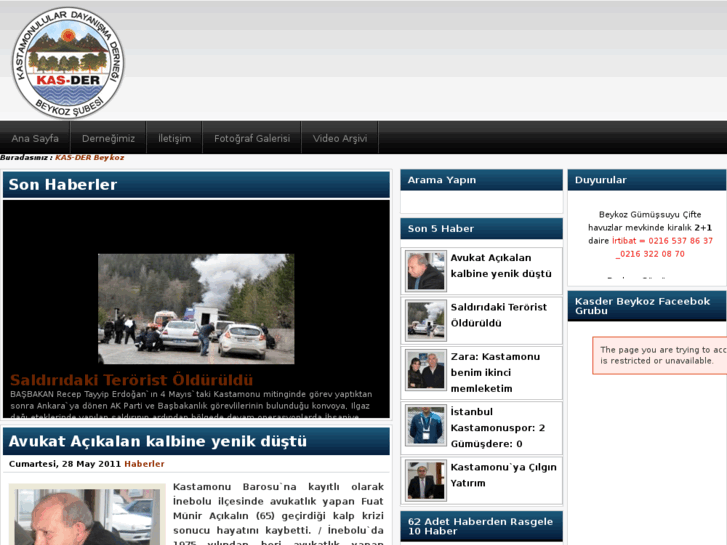
Task: Click the Saldırıdaki Terörist sidebar thumbnail
Action: pos(426,321)
